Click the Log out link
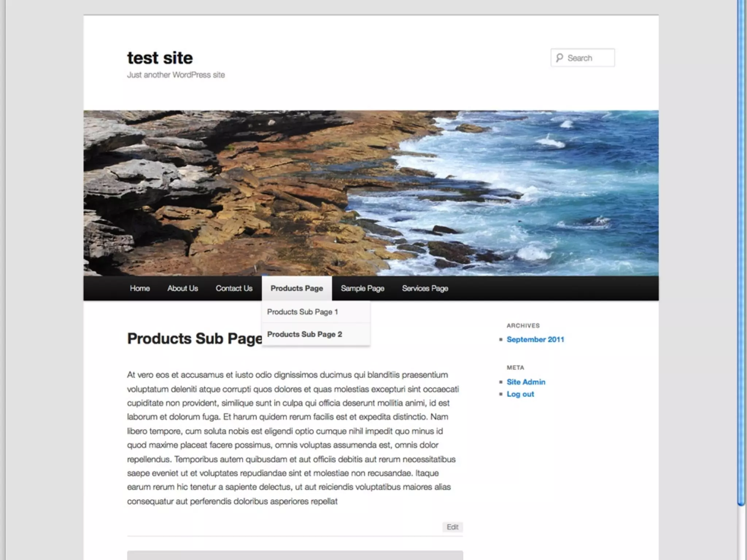This screenshot has width=747, height=560. tap(520, 394)
